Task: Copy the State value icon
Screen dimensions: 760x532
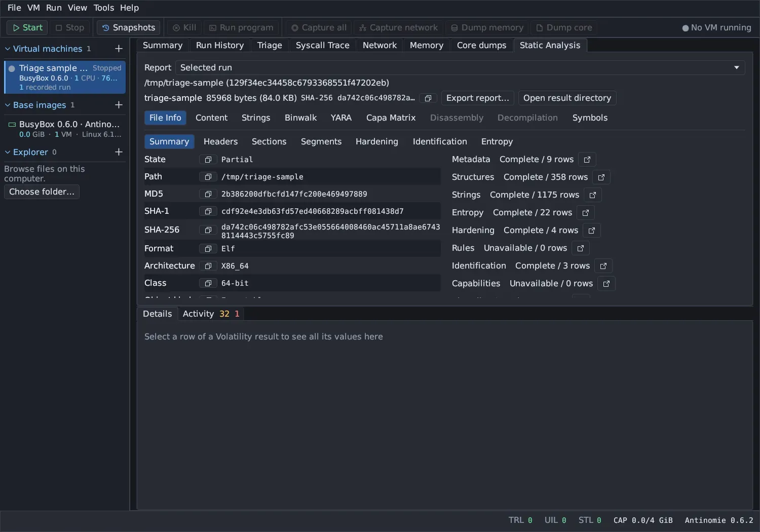Action: (x=208, y=160)
